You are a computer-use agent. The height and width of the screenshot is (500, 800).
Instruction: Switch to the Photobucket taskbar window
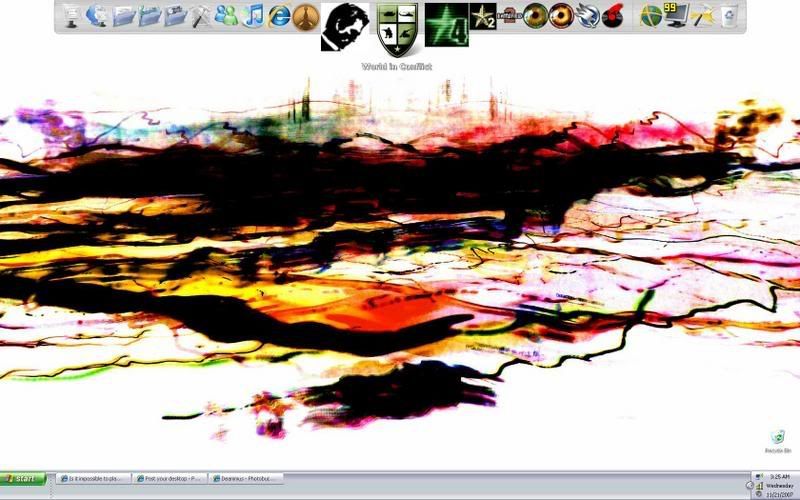pos(246,479)
